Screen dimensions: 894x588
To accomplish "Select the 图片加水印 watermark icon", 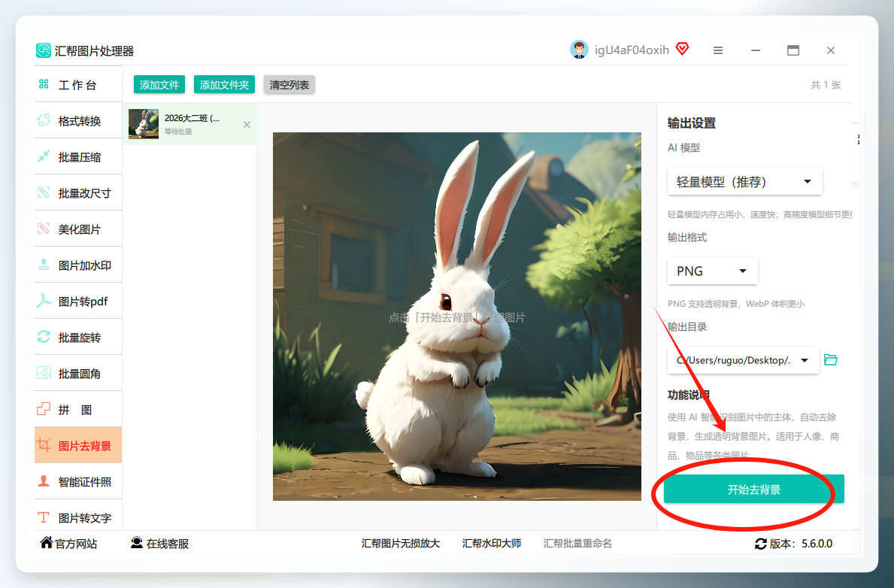I will pyautogui.click(x=44, y=265).
